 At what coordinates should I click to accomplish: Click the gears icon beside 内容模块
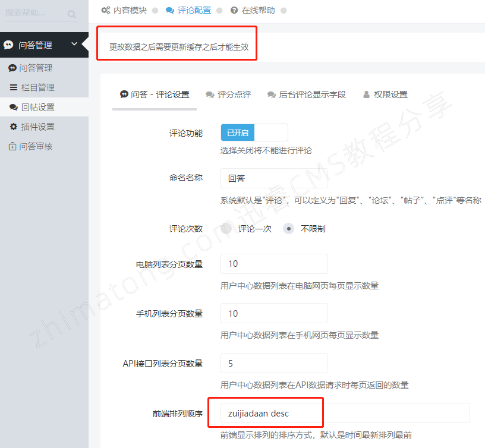point(105,10)
